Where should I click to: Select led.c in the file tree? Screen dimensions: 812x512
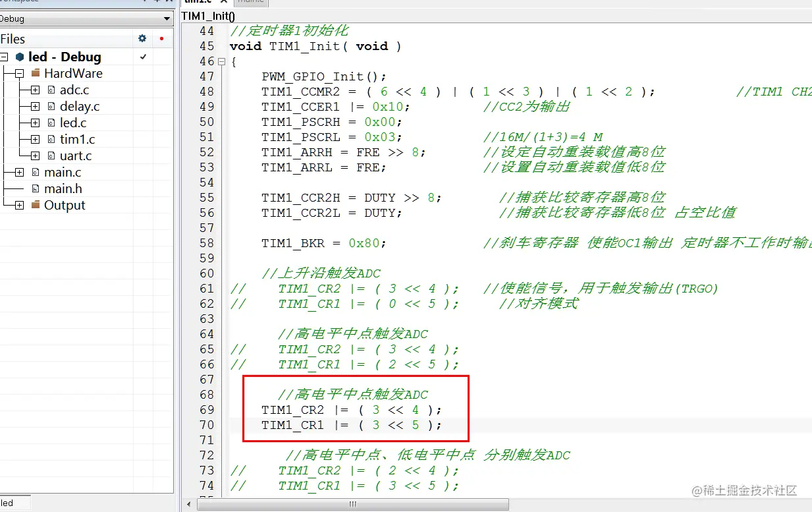[73, 123]
